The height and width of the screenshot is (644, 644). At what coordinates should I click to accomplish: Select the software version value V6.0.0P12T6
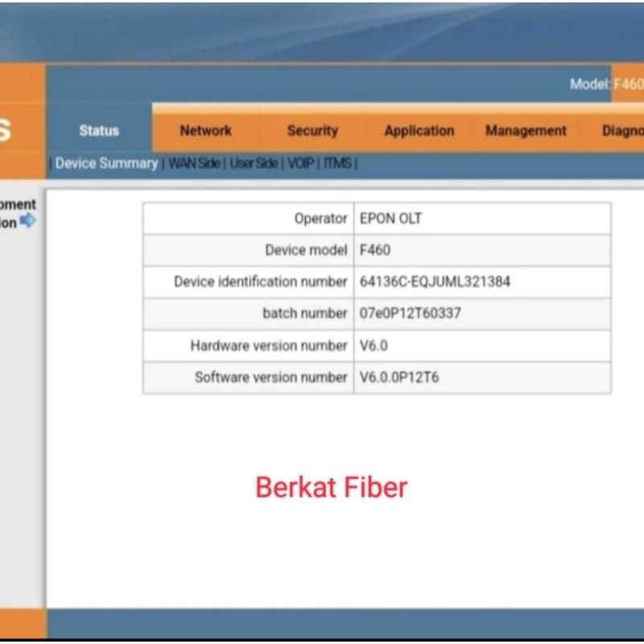(399, 378)
